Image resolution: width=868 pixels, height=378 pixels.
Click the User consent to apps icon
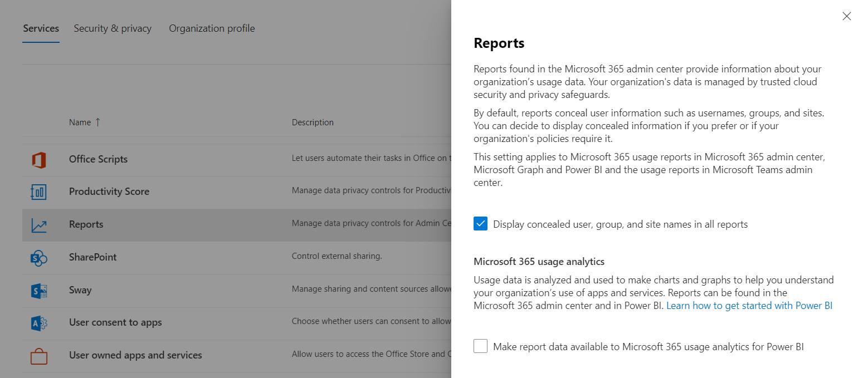pos(39,323)
